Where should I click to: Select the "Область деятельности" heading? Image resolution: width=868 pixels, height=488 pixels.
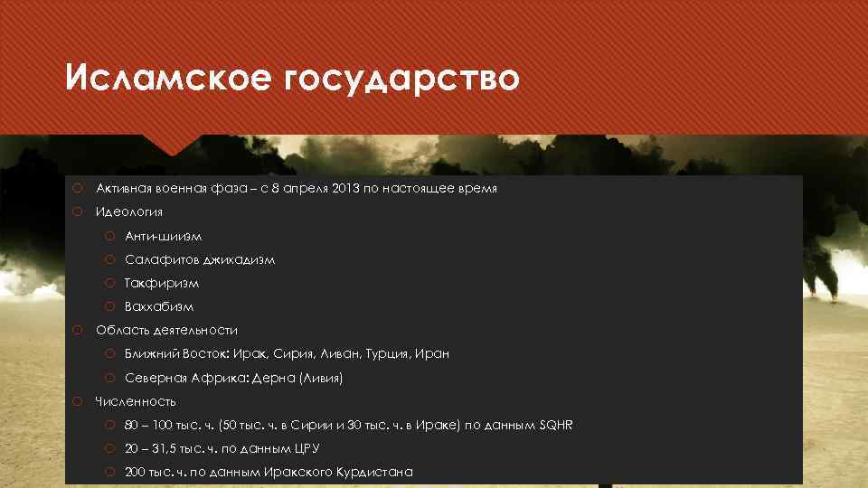coord(166,331)
